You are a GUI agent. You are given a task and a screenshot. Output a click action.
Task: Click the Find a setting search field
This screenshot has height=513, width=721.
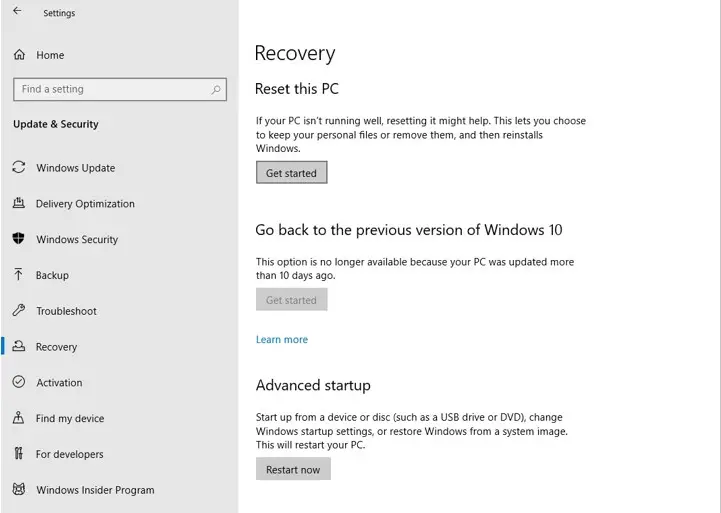(x=120, y=89)
